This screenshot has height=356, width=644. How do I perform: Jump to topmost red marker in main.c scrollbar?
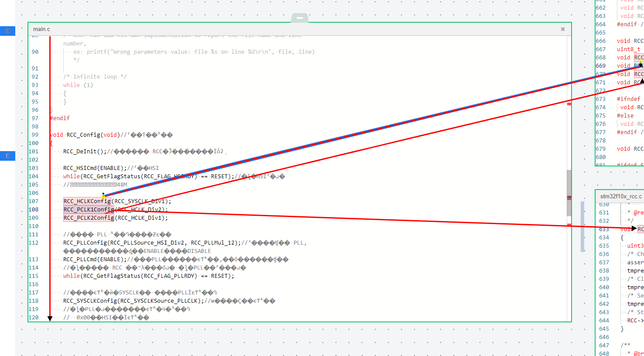coord(569,104)
